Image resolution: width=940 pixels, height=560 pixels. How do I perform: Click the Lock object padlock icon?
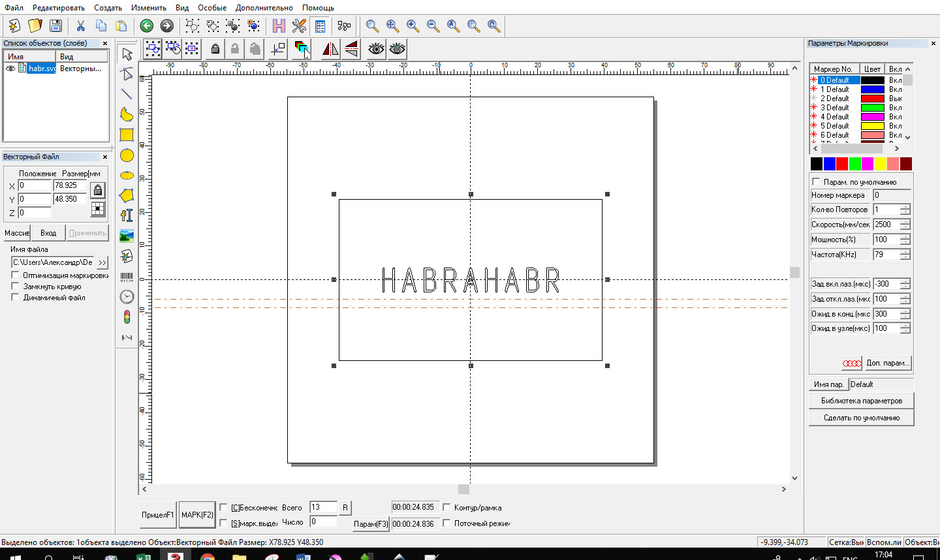coord(215,49)
